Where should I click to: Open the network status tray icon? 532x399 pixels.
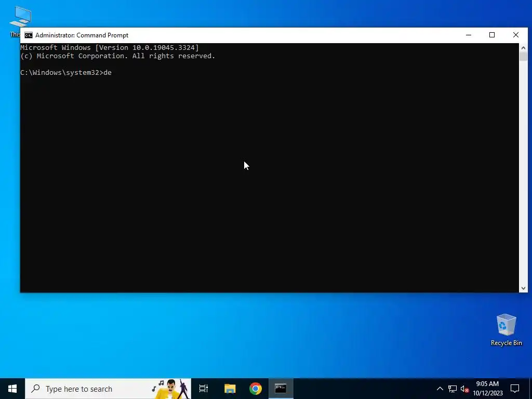click(x=453, y=389)
